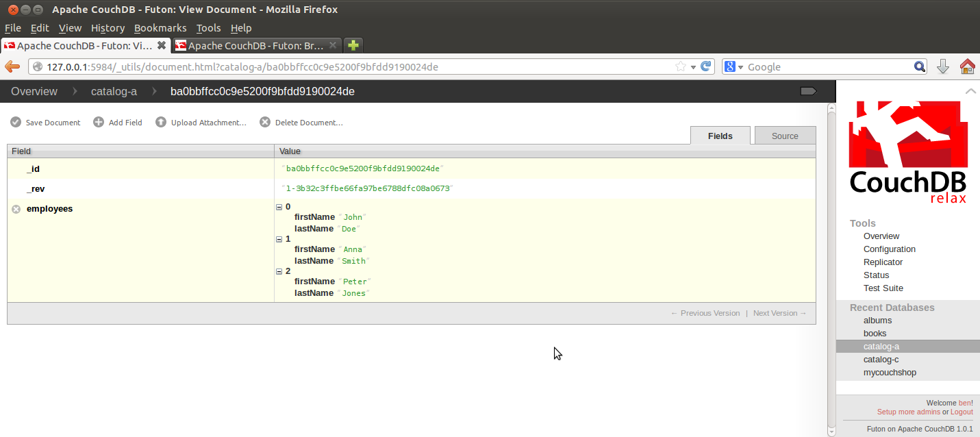Viewport: 980px width, 437px height.
Task: Open the Bookmarks menu
Action: click(x=160, y=28)
